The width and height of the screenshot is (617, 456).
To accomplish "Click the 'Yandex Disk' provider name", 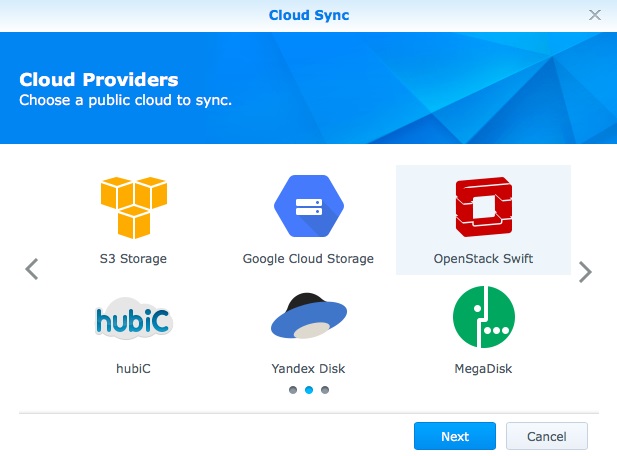I will (x=308, y=369).
